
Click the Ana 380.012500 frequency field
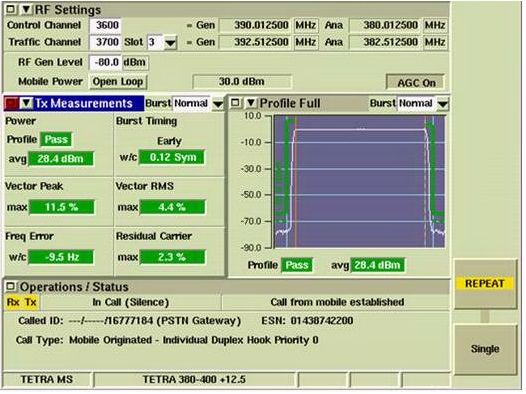385,25
